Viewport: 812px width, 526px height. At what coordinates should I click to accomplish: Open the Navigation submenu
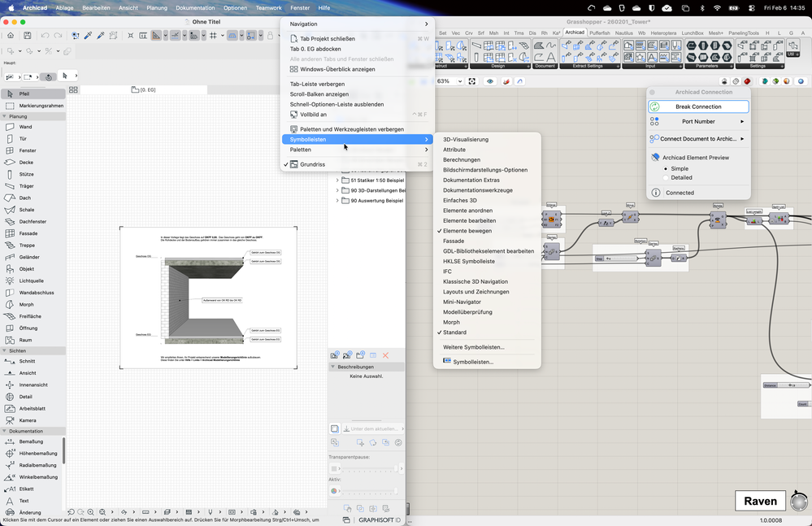358,24
